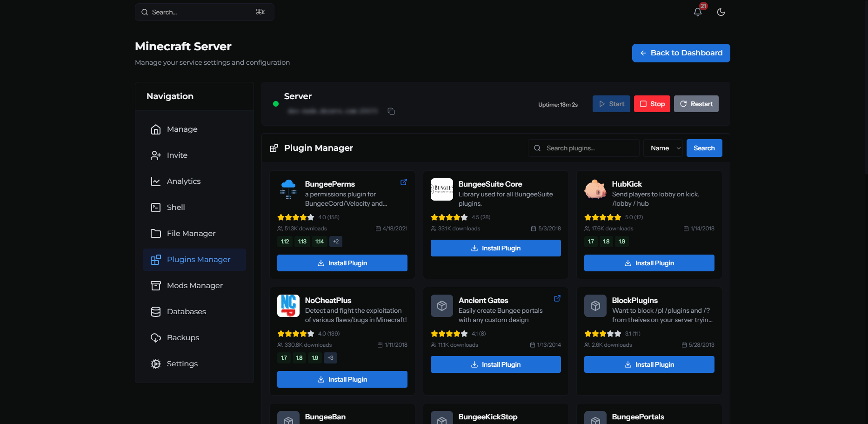Open the Shell navigation item

coord(194,208)
